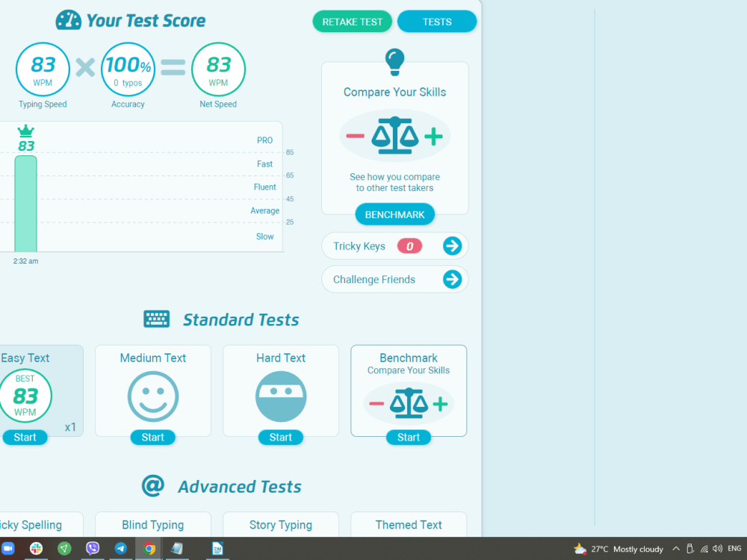Click the Hard Text ninja face icon
Viewport: 747px width, 560px height.
[281, 396]
